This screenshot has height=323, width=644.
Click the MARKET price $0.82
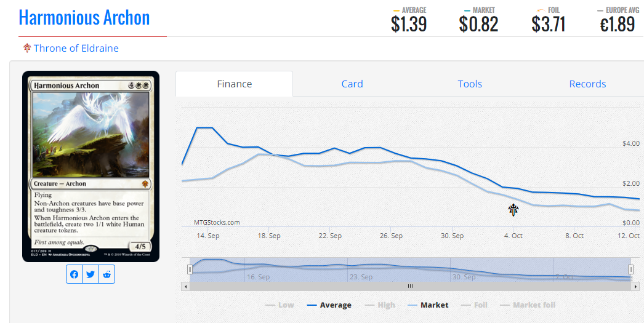478,25
